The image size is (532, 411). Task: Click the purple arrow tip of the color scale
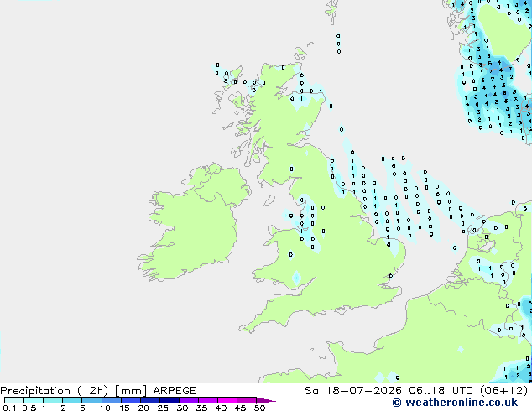pos(266,400)
